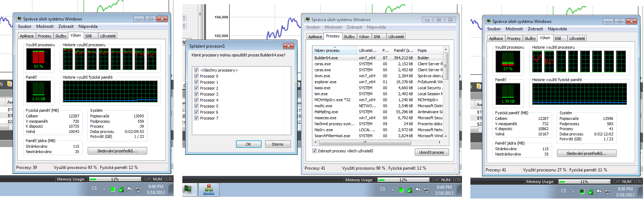Viewport: 644px width, 201px height.
Task: Sort by Název procesu column header
Action: click(x=334, y=50)
